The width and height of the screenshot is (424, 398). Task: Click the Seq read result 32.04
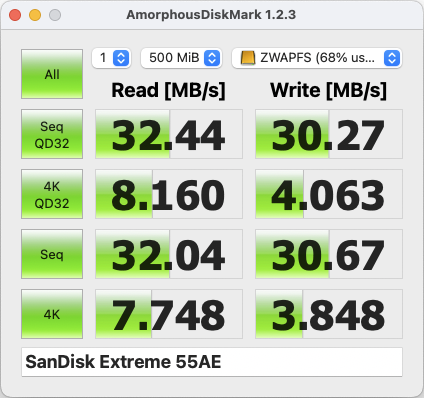coord(169,254)
